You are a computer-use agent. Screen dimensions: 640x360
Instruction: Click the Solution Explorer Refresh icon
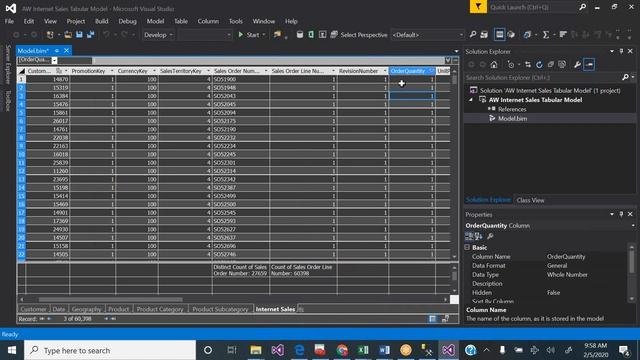[x=539, y=64]
